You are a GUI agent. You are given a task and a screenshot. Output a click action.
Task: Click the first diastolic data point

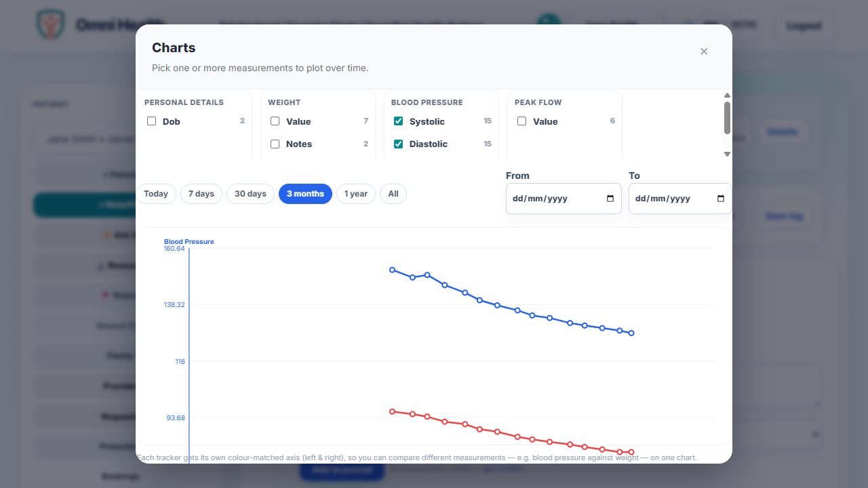point(392,411)
